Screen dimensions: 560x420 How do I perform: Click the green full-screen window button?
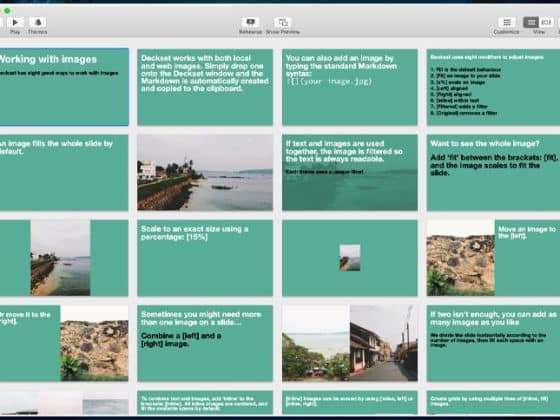point(7,11)
